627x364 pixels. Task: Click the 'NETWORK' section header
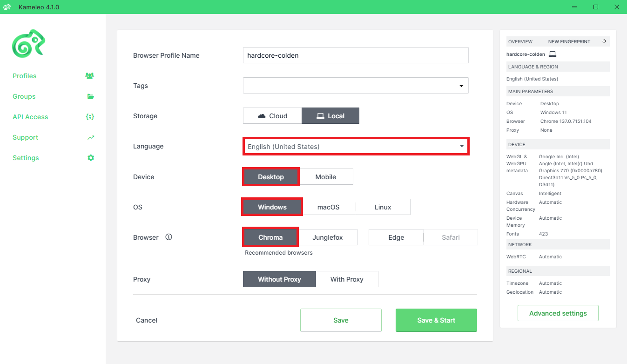point(558,244)
